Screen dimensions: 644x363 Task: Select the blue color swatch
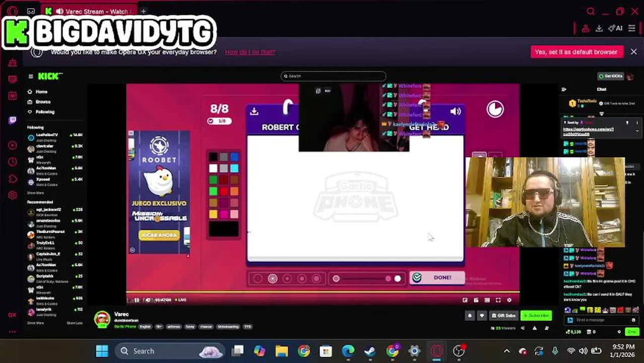tap(234, 157)
